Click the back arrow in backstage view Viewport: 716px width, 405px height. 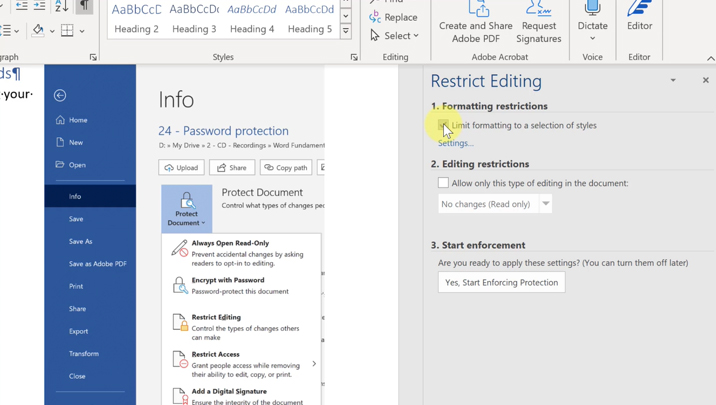click(60, 95)
